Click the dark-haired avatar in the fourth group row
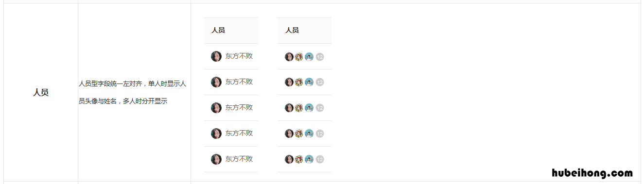Viewport: 644px width, 184px height. pyautogui.click(x=289, y=134)
